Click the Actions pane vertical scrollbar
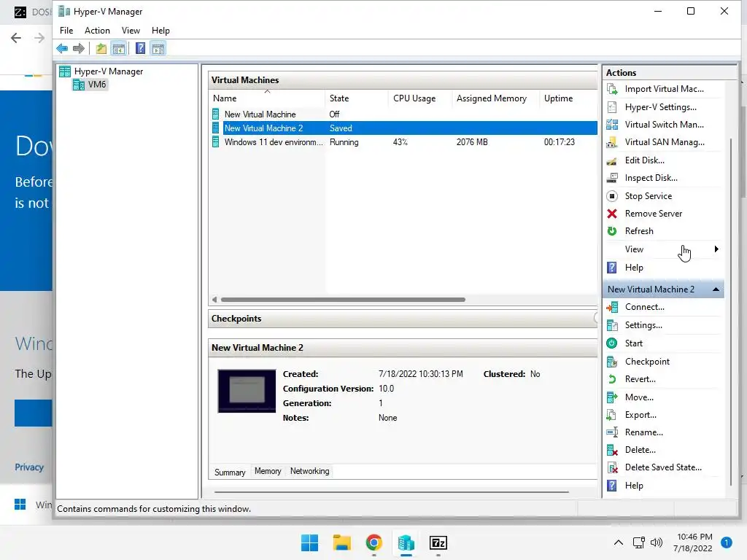 coord(731,312)
